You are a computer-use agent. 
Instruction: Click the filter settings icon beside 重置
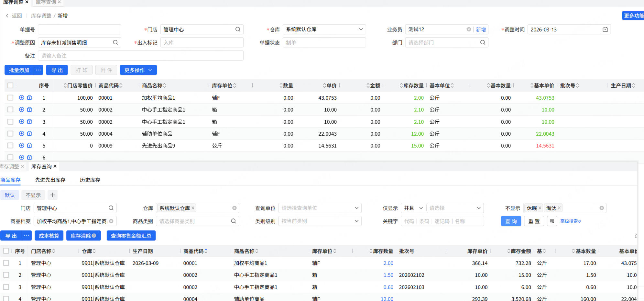tap(552, 221)
